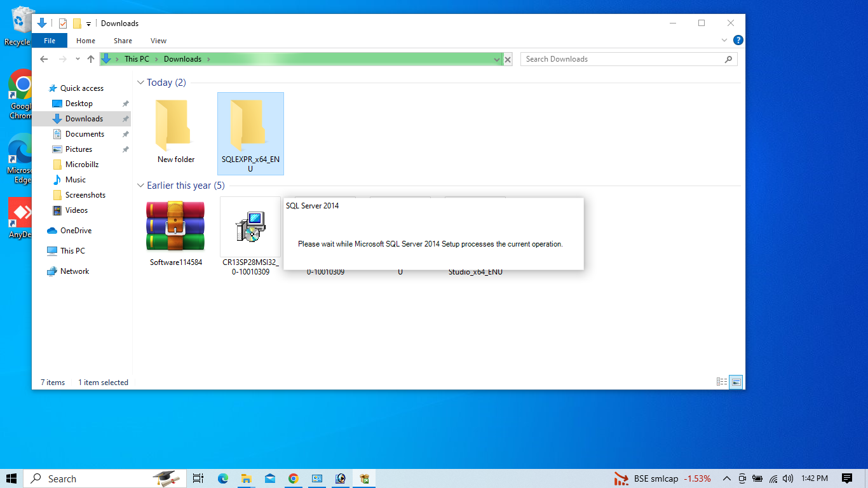The height and width of the screenshot is (488, 868).
Task: Collapse the Earlier this year group
Action: point(140,186)
